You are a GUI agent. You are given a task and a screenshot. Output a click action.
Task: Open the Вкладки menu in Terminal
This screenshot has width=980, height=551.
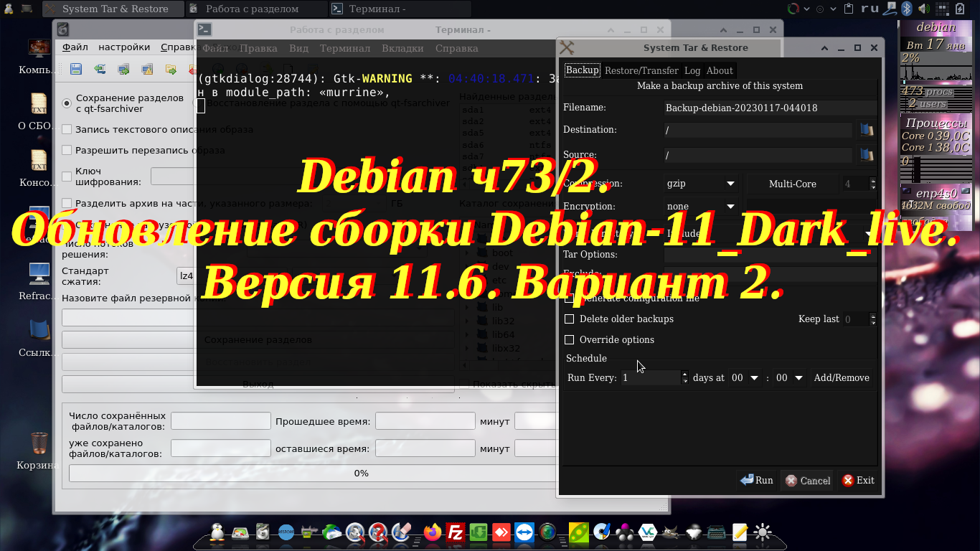click(402, 48)
